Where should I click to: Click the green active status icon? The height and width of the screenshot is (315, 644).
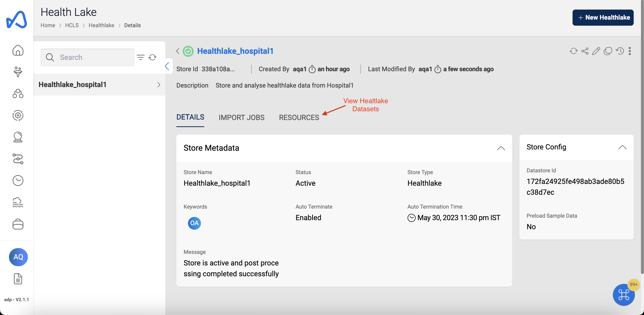coord(188,51)
